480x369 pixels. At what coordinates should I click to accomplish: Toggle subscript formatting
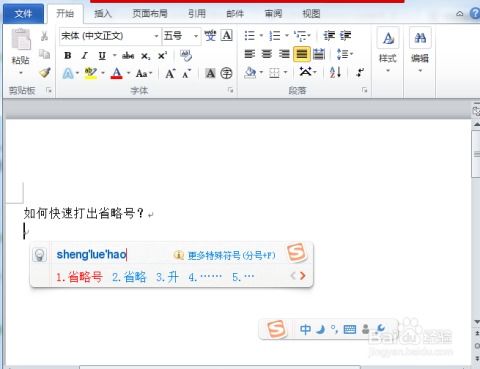(146, 56)
